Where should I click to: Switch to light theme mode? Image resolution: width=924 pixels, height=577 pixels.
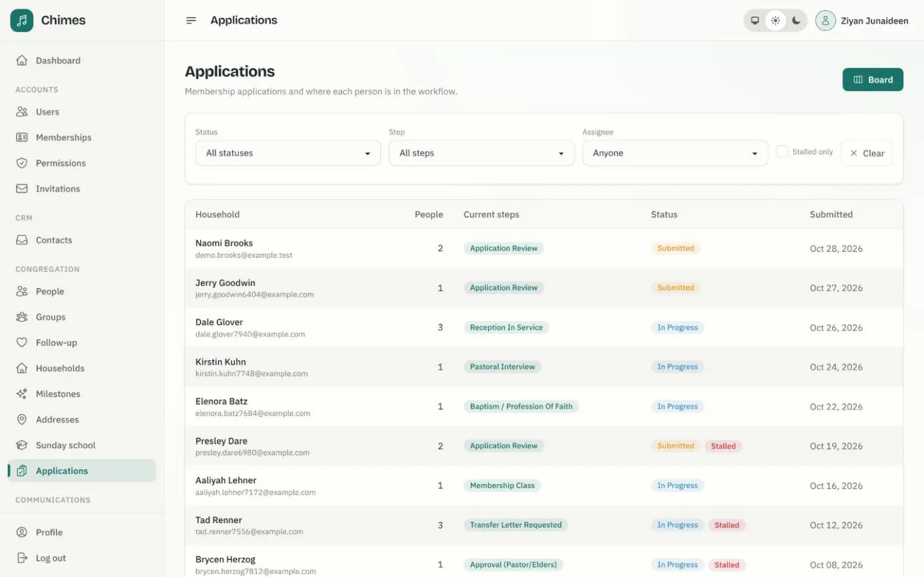click(x=776, y=21)
